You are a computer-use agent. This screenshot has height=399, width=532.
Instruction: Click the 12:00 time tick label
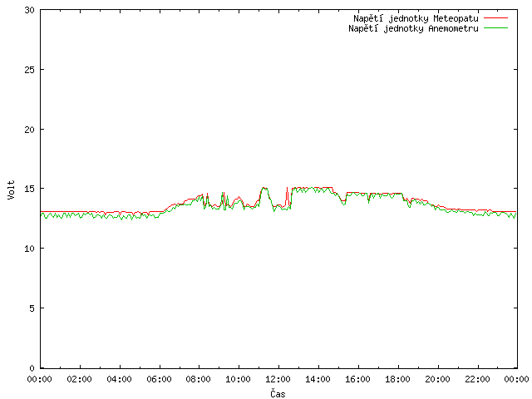point(278,379)
